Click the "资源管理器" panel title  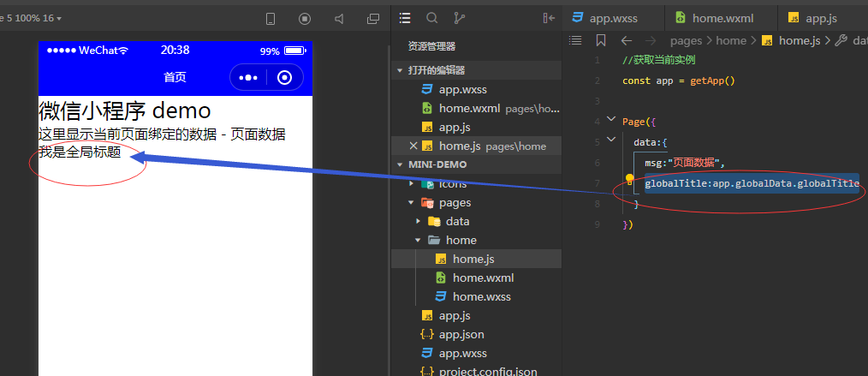click(431, 46)
